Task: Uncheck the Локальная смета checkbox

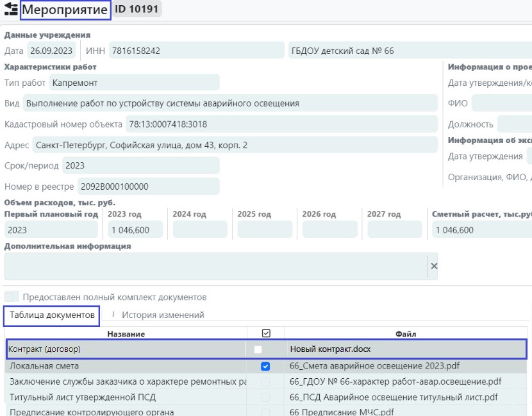Action: tap(265, 366)
